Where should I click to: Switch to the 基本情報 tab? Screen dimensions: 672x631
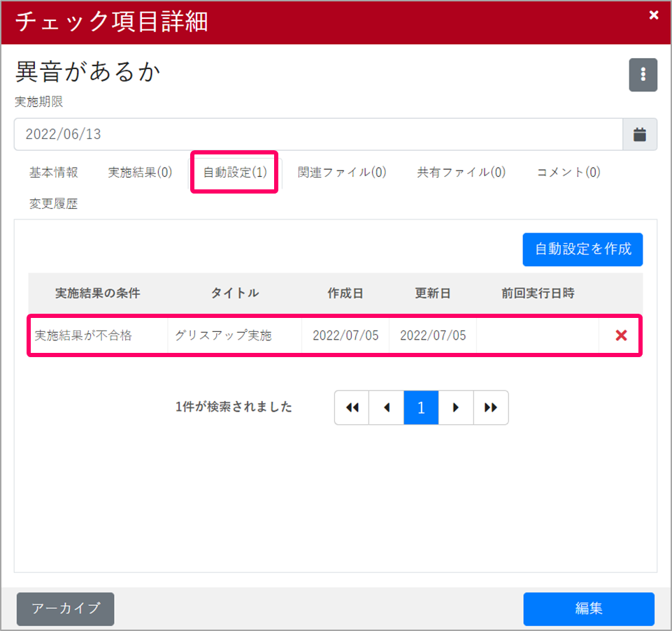[x=53, y=172]
